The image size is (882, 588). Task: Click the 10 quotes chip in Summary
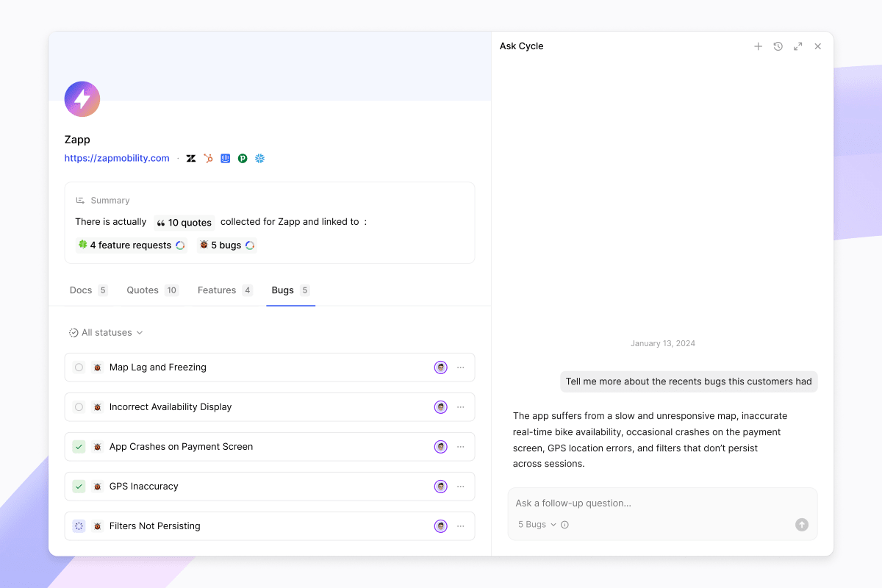click(x=184, y=223)
